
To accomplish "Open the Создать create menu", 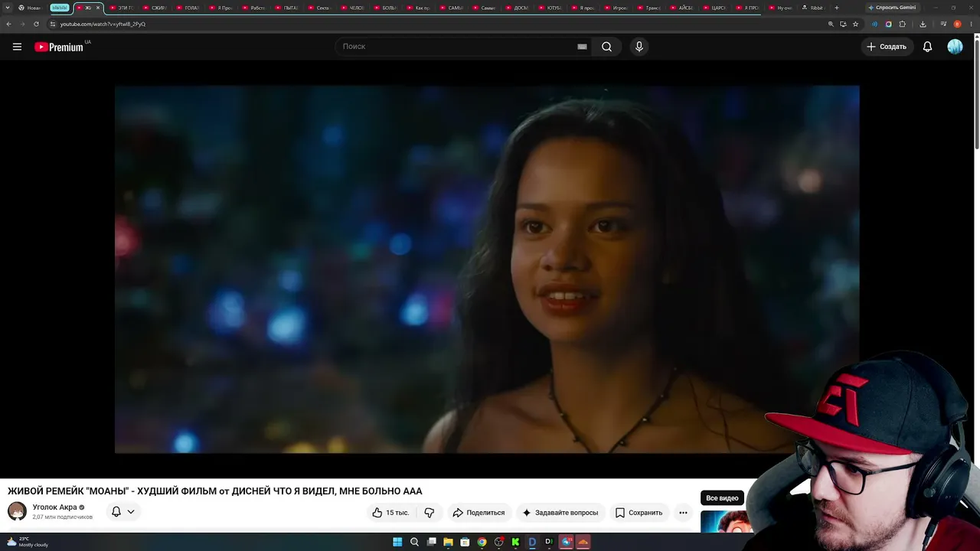I will [x=887, y=47].
